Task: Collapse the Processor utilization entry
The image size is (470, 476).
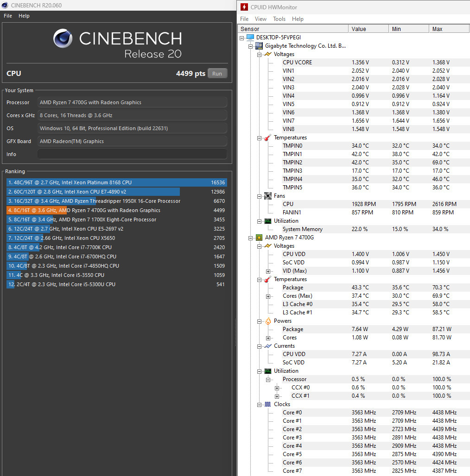Action: (268, 380)
